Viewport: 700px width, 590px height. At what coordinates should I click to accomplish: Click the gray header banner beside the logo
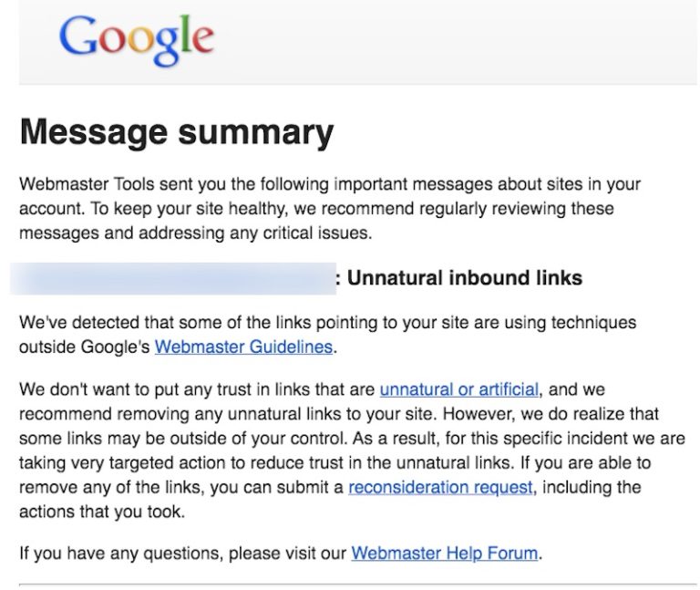pyautogui.click(x=456, y=42)
